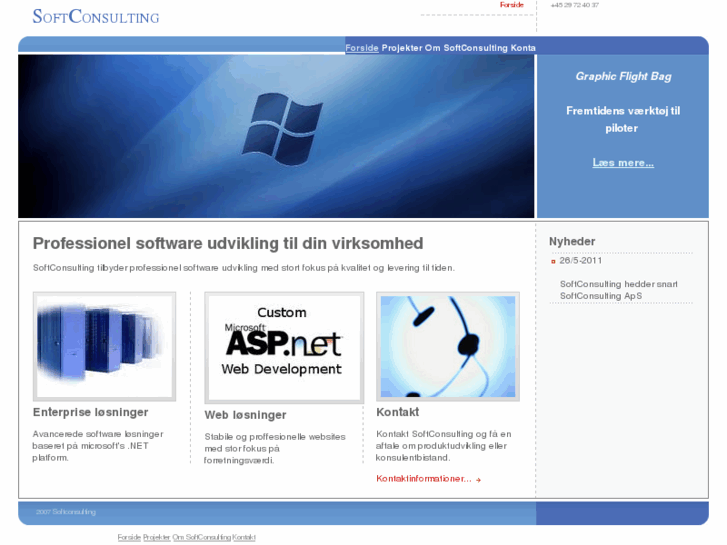Click the Fremtidens værktøj til piloter text
The width and height of the screenshot is (727, 545).
(623, 119)
